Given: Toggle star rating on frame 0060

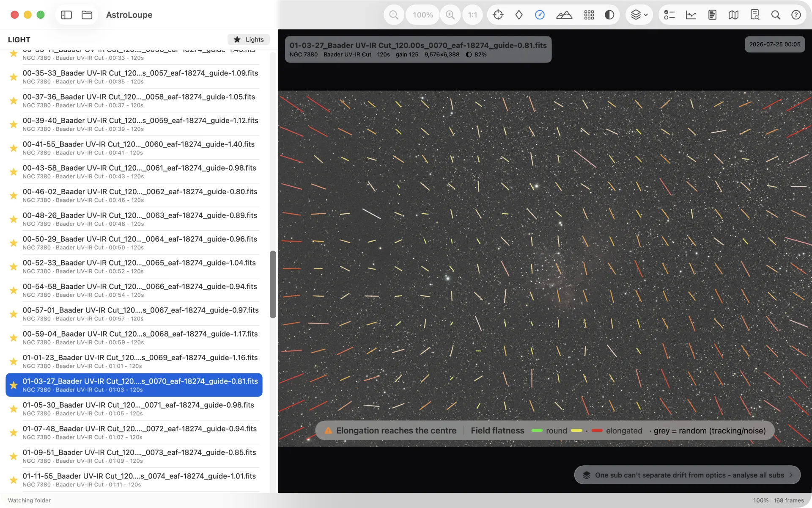Looking at the screenshot, I should (14, 148).
